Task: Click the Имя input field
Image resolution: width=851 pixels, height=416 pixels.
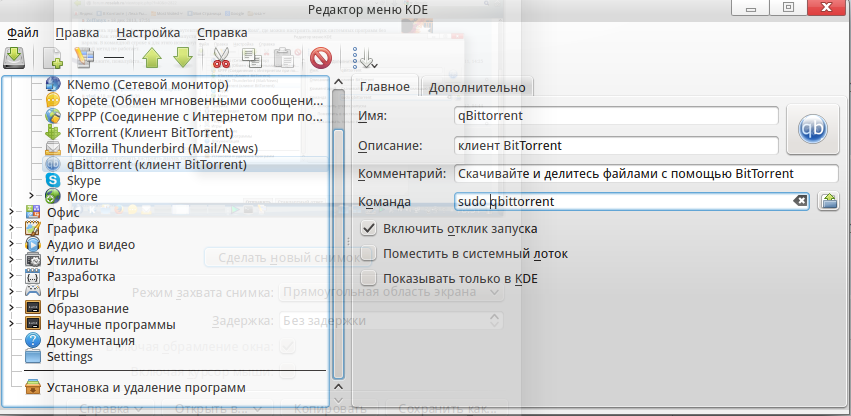Action: [x=616, y=116]
